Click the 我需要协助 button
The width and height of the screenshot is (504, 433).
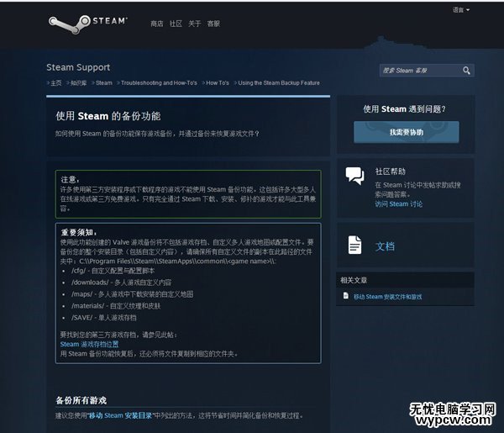[407, 132]
